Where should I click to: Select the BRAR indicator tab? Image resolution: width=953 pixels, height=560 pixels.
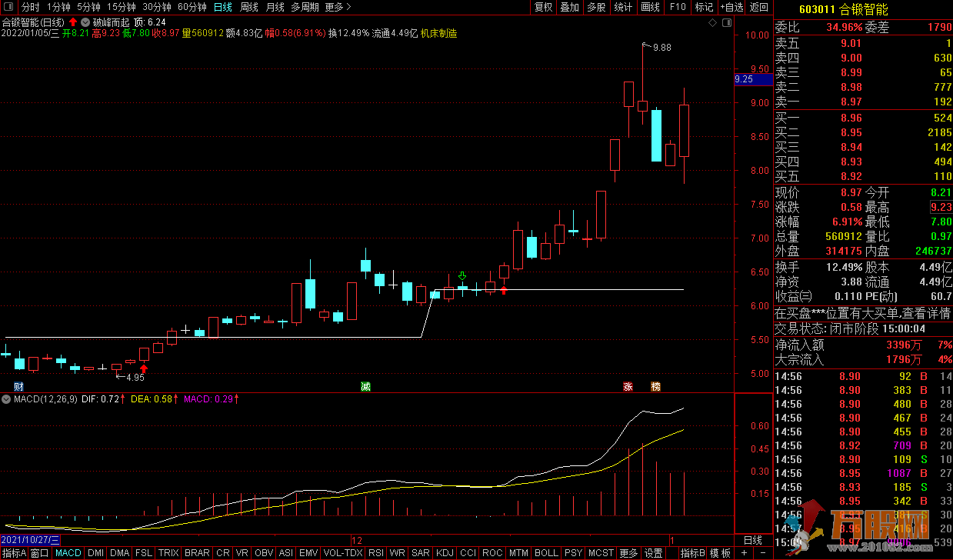[x=198, y=553]
